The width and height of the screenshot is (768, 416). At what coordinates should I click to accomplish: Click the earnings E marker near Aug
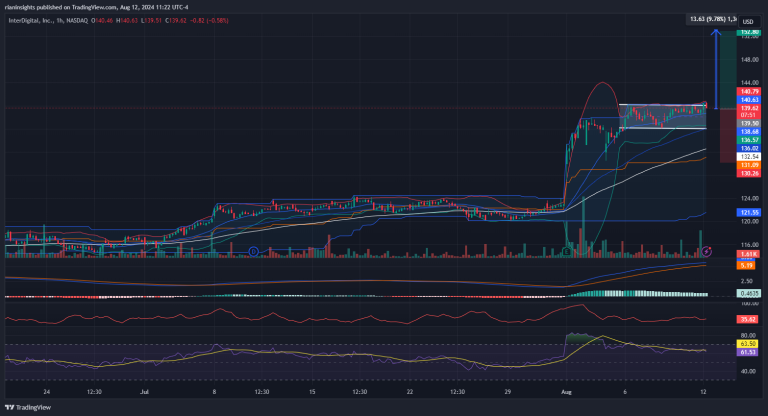(x=566, y=252)
